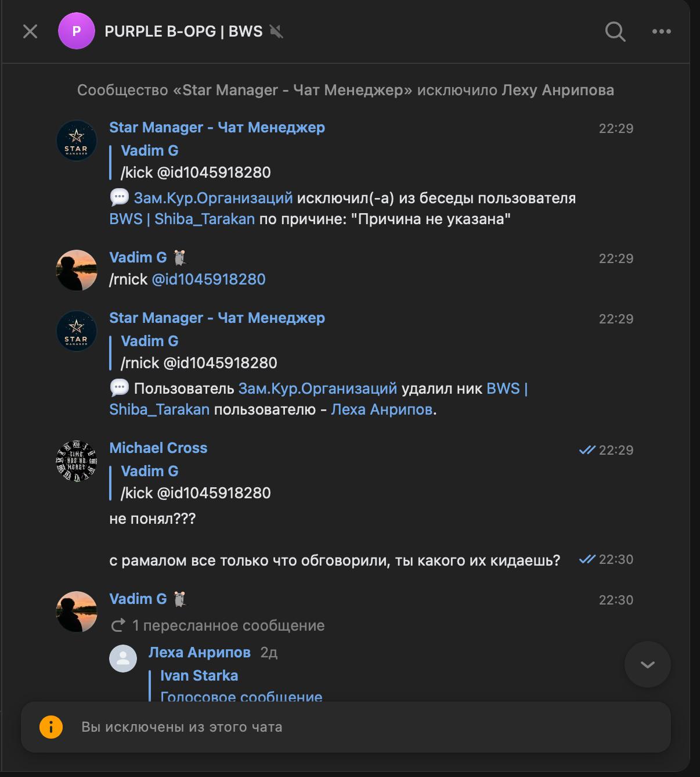
Task: Jump to quoted /kick reply by Vadim G
Action: [x=195, y=483]
